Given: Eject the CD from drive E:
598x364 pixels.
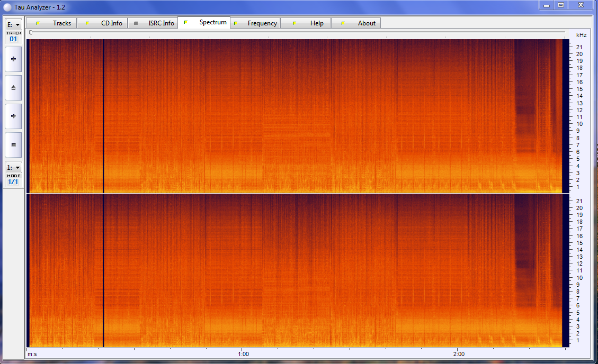Looking at the screenshot, I should pyautogui.click(x=13, y=87).
